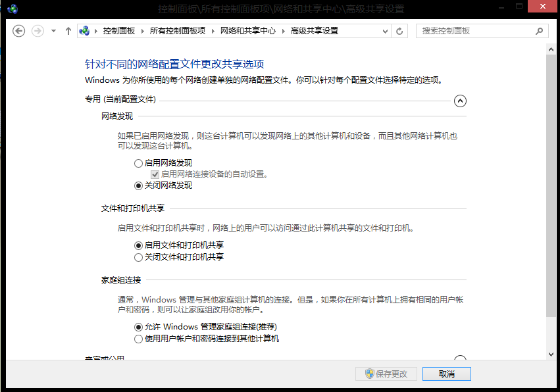Click the 取消 button
560x392 pixels.
446,374
